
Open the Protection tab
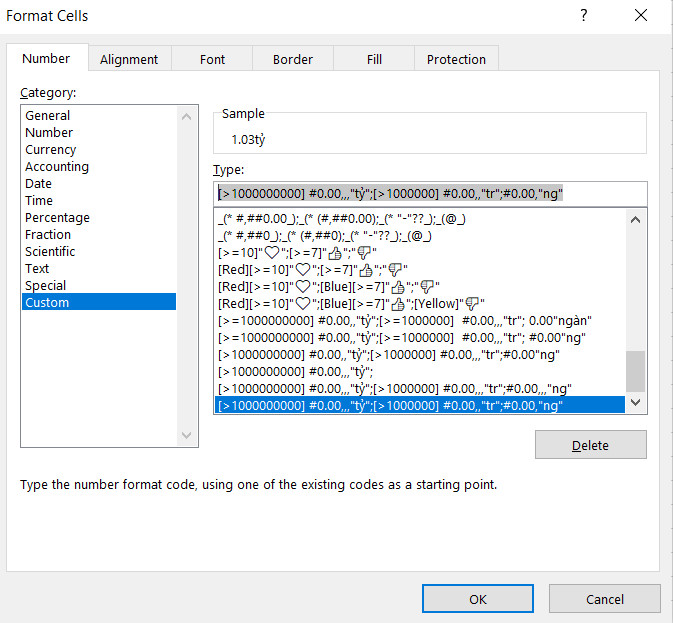456,59
